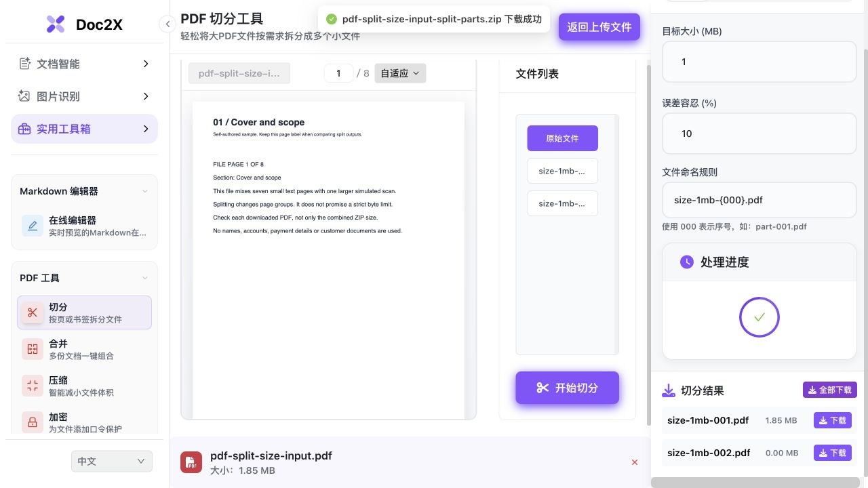Select the 原始文件 button in file list
Screen dimensions: 868x488
562,138
